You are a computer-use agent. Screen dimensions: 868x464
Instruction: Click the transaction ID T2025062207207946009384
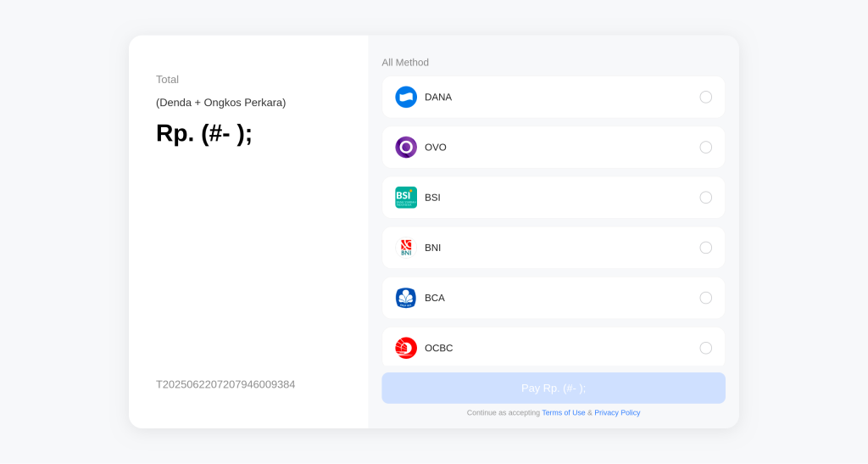(225, 384)
